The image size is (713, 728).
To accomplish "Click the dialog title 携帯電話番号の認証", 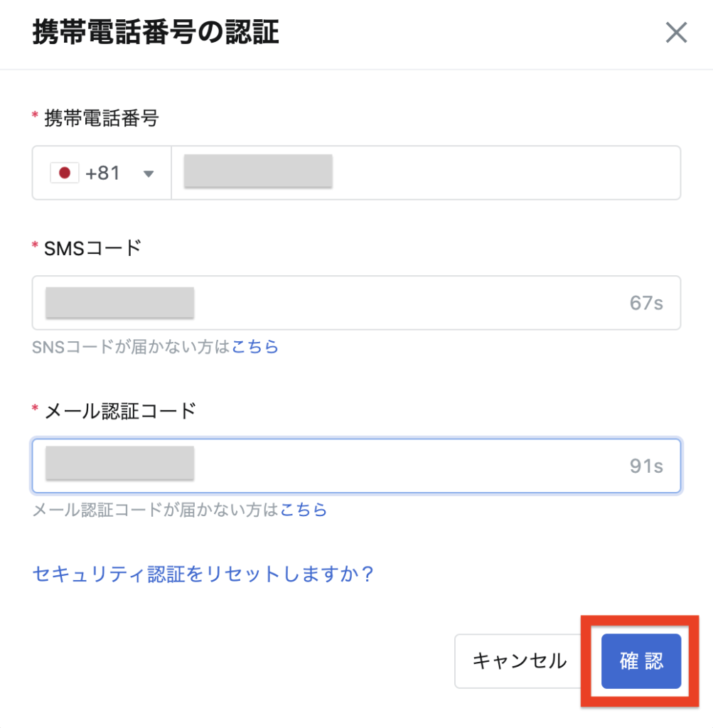I will coord(156,32).
